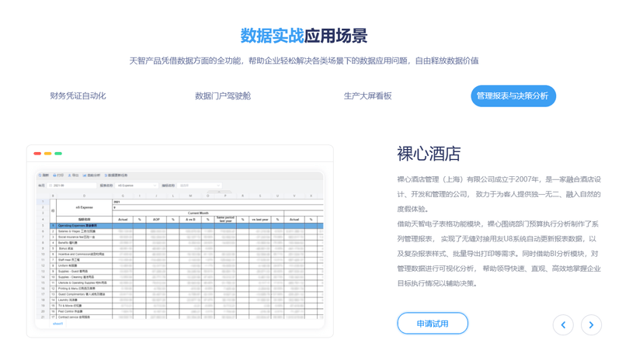
Task: Select the 财务凭证自动化 tab
Action: click(78, 96)
